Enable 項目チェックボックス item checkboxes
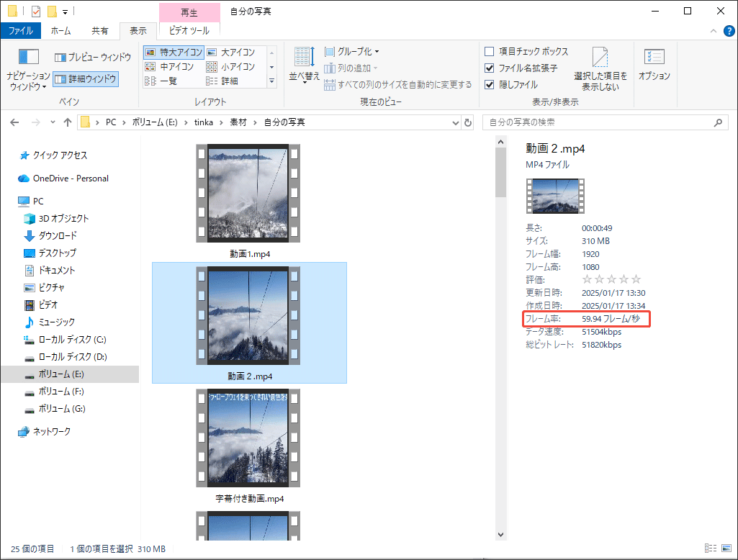Screen dimensions: 738x560 pyautogui.click(x=487, y=51)
